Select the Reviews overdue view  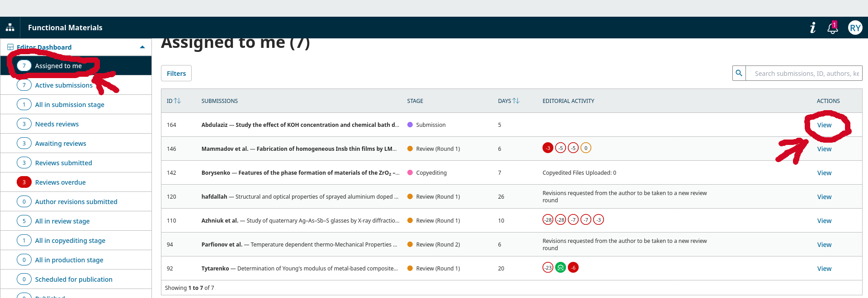[x=60, y=182]
